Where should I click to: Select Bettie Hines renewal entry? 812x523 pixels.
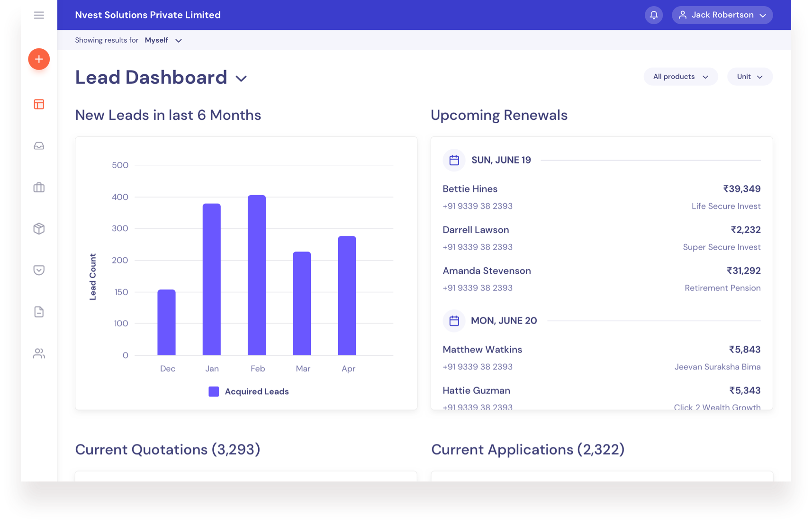469,189
